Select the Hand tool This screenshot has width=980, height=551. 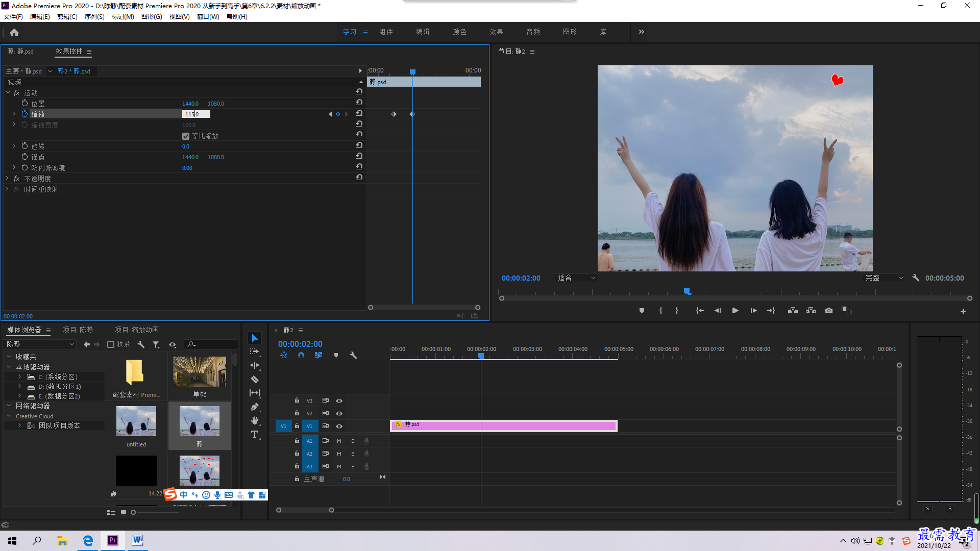click(255, 420)
